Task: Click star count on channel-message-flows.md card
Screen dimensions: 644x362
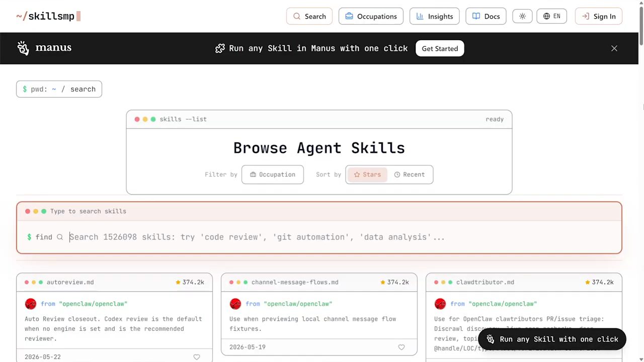Action: (394, 282)
